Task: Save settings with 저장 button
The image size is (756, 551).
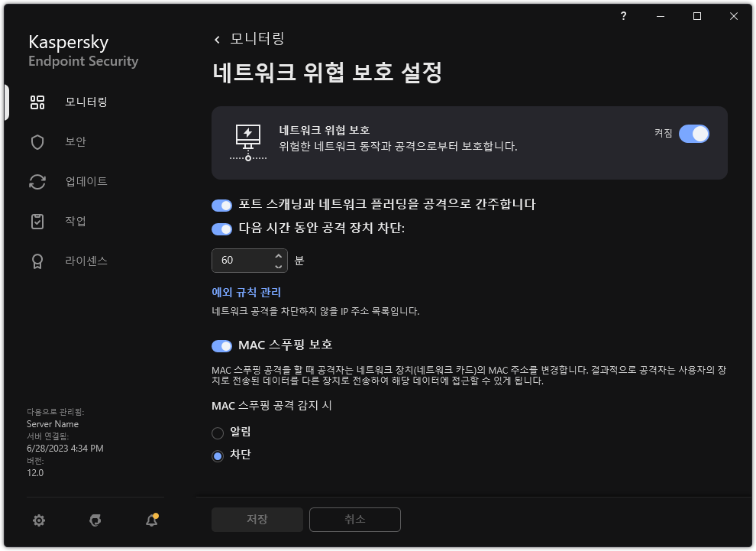Action: [x=257, y=519]
